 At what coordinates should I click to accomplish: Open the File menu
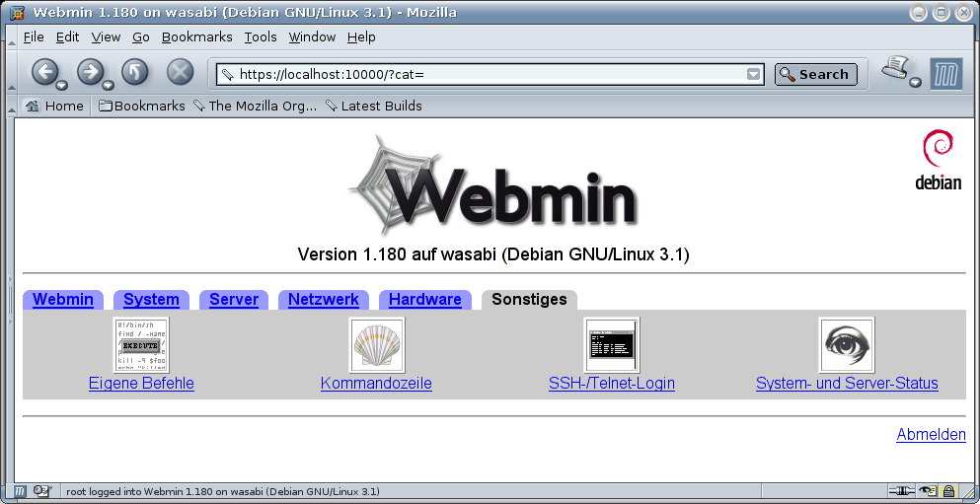(34, 36)
